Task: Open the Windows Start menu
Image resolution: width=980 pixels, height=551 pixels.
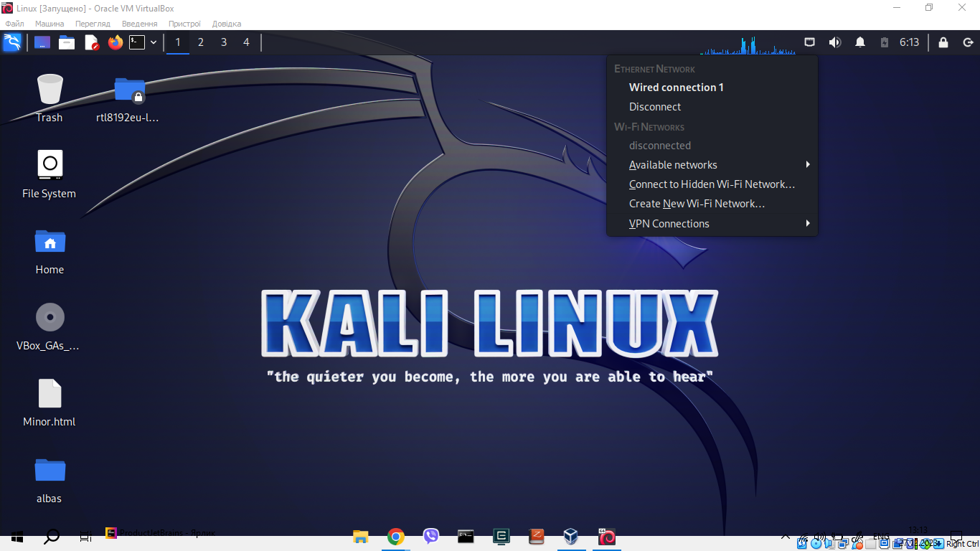Action: tap(17, 537)
